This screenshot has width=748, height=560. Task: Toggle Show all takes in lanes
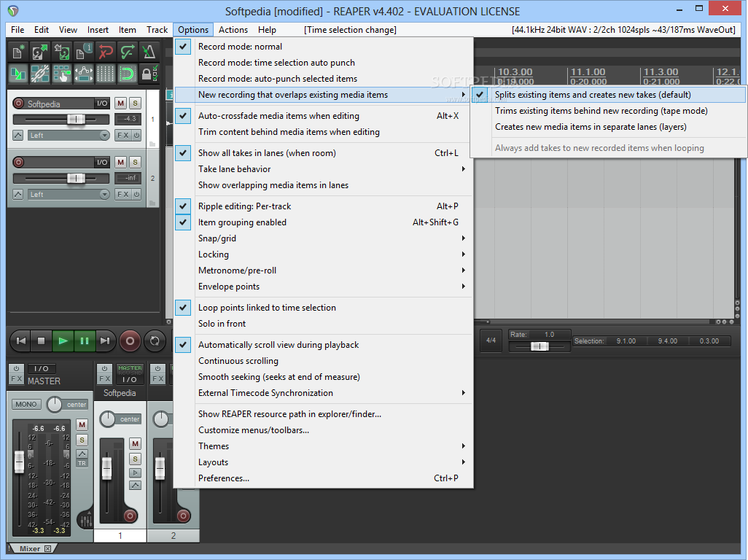tap(324, 153)
